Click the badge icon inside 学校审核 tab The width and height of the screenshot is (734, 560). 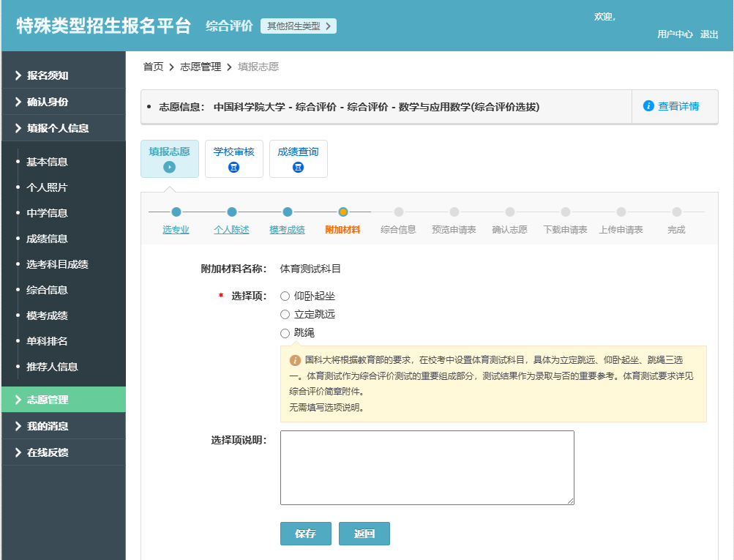point(233,168)
